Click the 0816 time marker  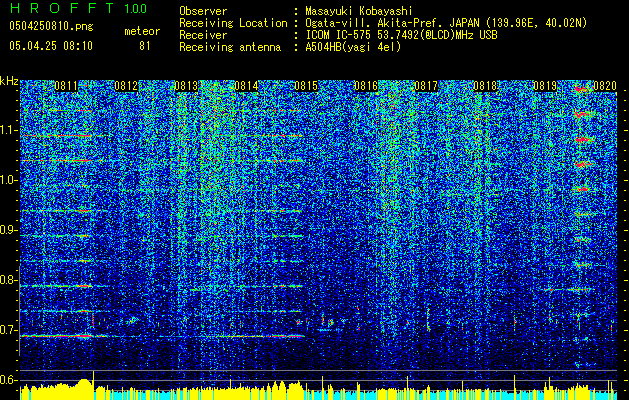pyautogui.click(x=366, y=85)
